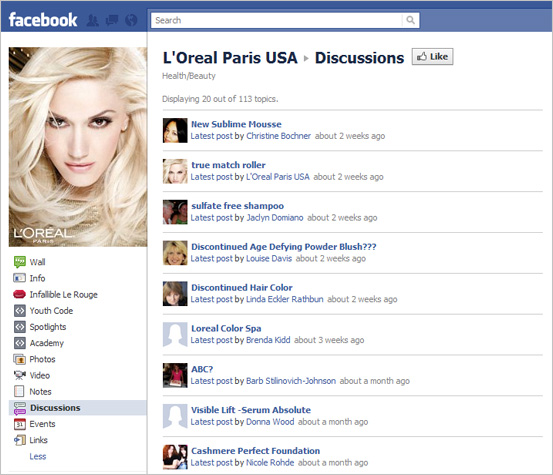The image size is (553, 475).
Task: Click ABC? topic avatar thumbnail
Action: point(175,376)
